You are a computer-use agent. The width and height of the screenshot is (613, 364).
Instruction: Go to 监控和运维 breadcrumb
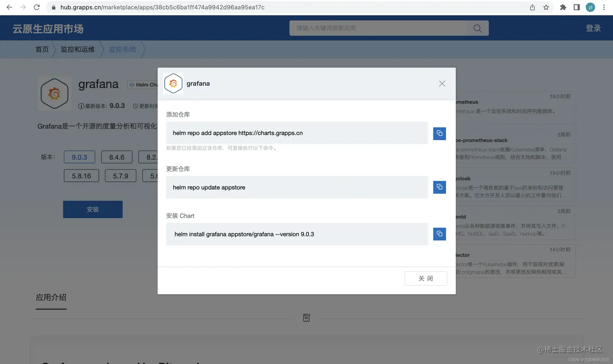click(77, 49)
